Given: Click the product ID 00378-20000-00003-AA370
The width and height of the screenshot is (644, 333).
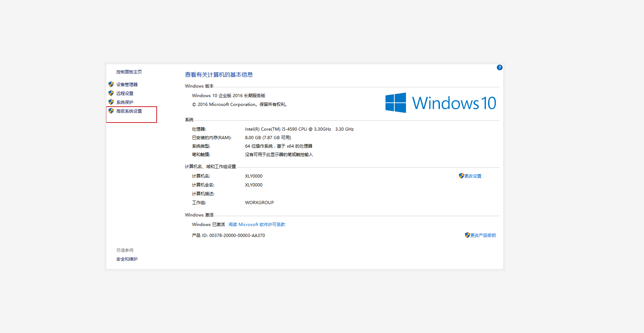Looking at the screenshot, I should pos(237,236).
